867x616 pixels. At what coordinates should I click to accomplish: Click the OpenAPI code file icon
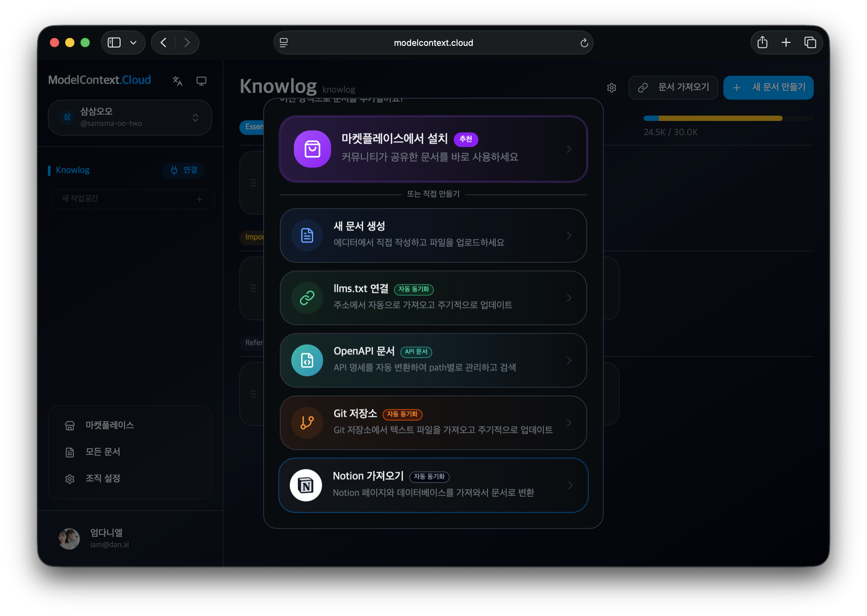[x=307, y=360]
